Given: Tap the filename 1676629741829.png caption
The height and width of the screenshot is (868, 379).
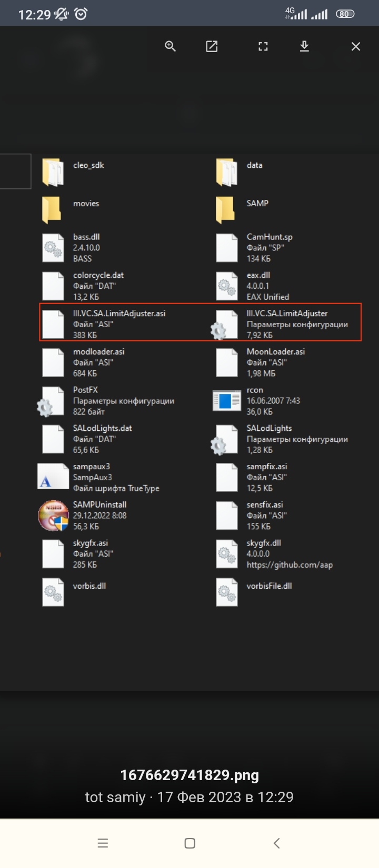Looking at the screenshot, I should [189, 775].
